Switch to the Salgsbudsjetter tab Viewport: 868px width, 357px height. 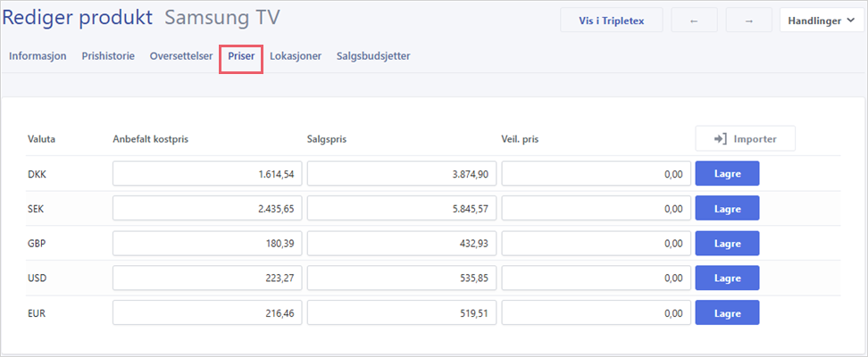coord(373,56)
